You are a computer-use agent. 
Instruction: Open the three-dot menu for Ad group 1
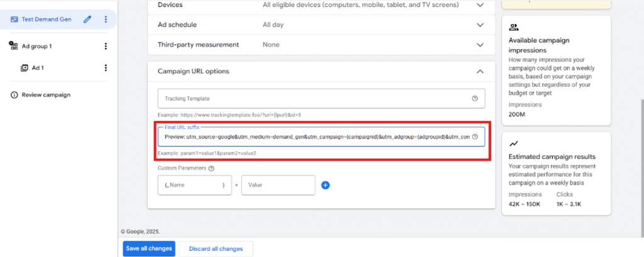click(106, 46)
